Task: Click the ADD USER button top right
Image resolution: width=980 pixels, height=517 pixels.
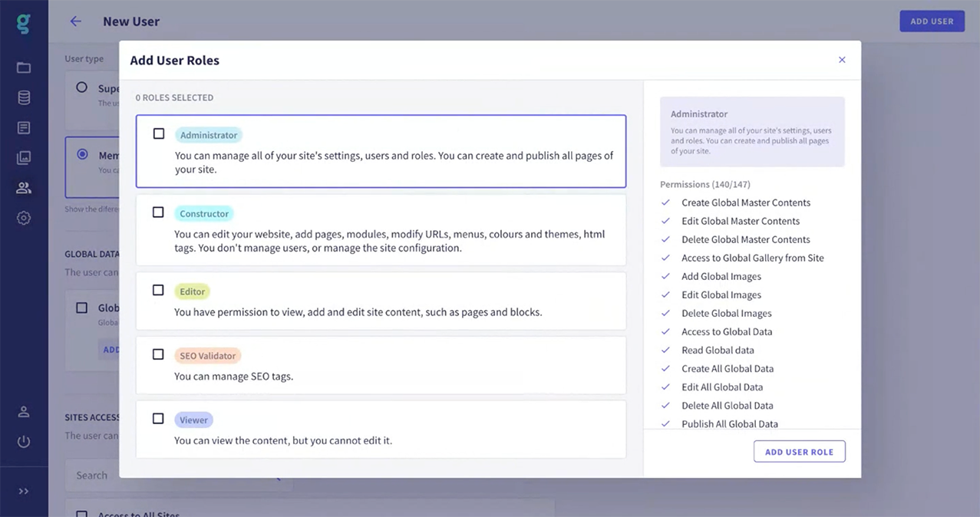Action: [x=932, y=21]
